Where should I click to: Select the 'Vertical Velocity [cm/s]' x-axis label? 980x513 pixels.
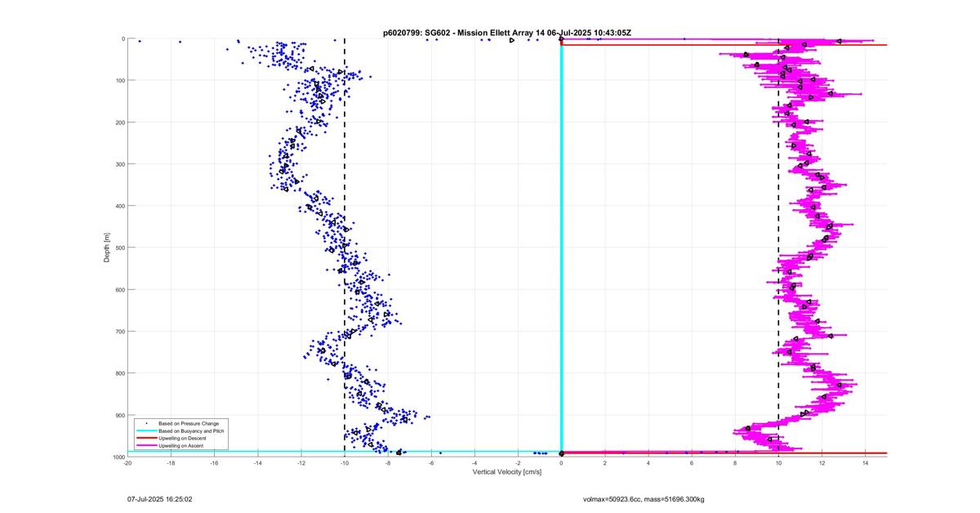click(x=507, y=472)
